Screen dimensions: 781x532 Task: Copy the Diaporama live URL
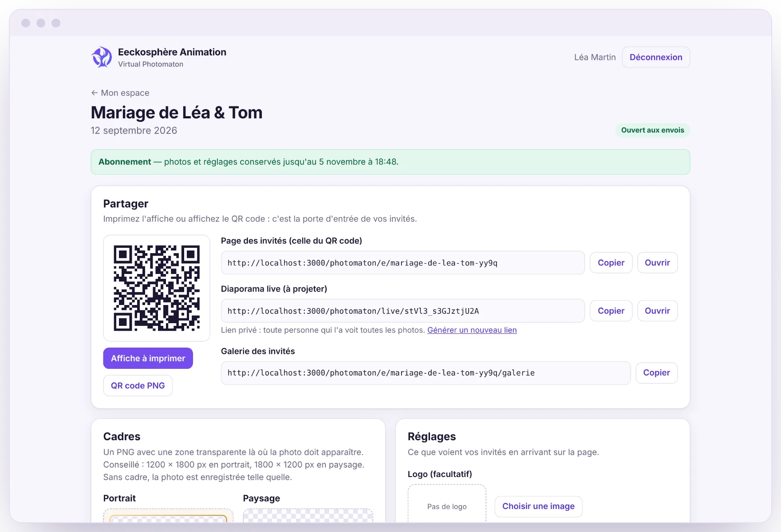click(611, 311)
